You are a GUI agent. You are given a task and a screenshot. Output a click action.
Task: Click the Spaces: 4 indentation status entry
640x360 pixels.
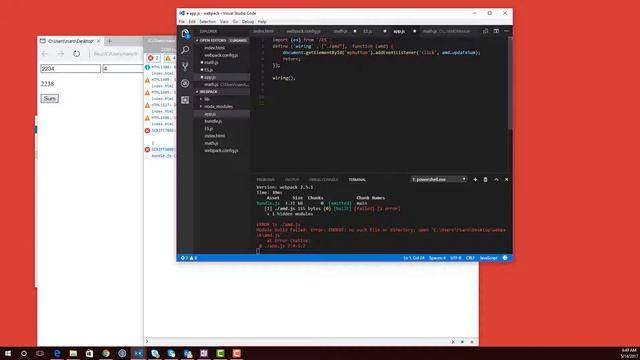(437, 258)
